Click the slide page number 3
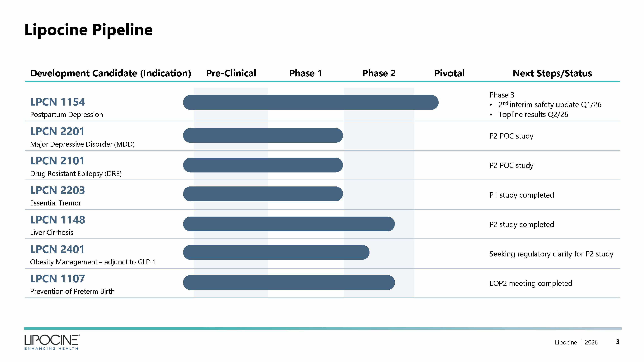This screenshot has height=362, width=644. click(618, 342)
